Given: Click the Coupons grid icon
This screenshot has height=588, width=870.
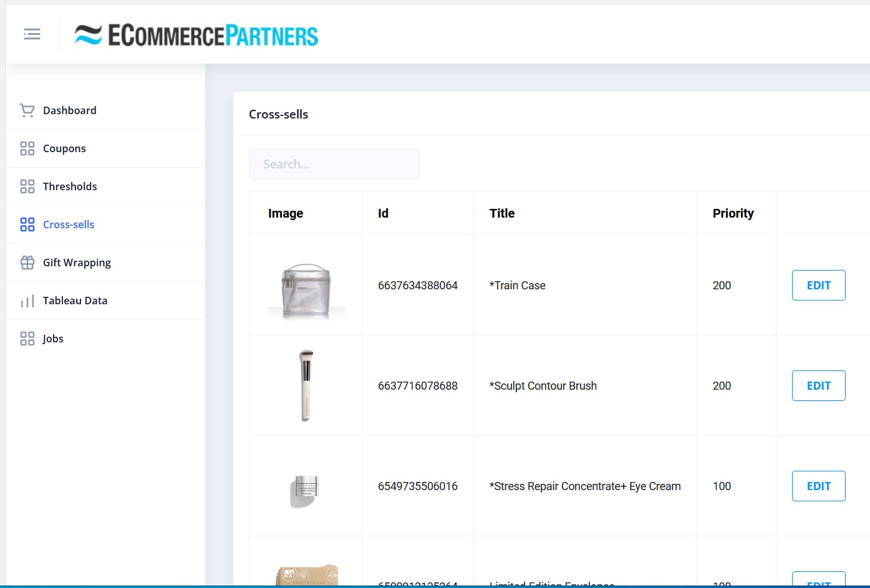Looking at the screenshot, I should coord(27,148).
